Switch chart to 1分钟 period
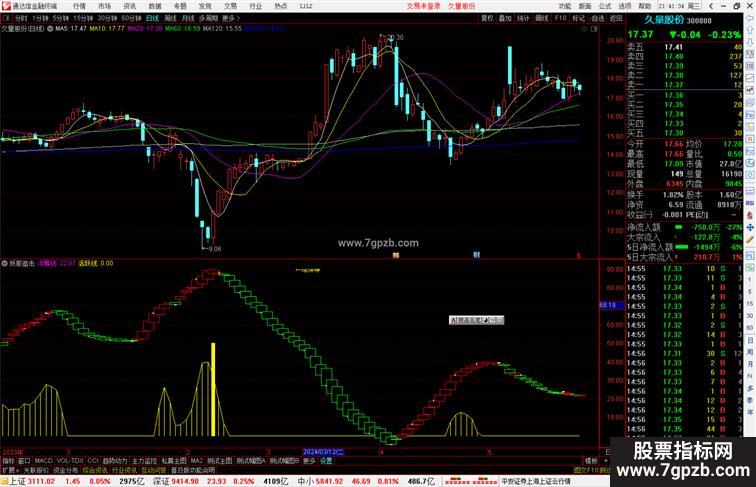This screenshot has height=487, width=756. [x=40, y=18]
